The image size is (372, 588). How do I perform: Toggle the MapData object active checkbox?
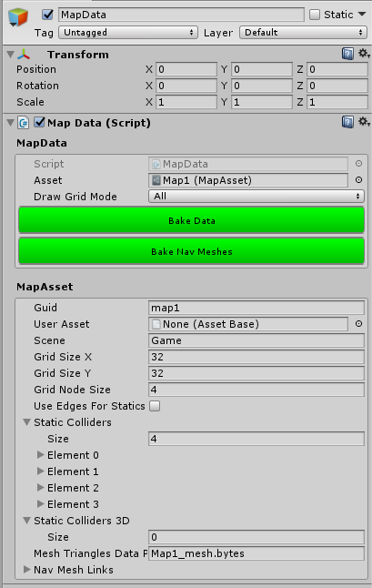[x=47, y=15]
